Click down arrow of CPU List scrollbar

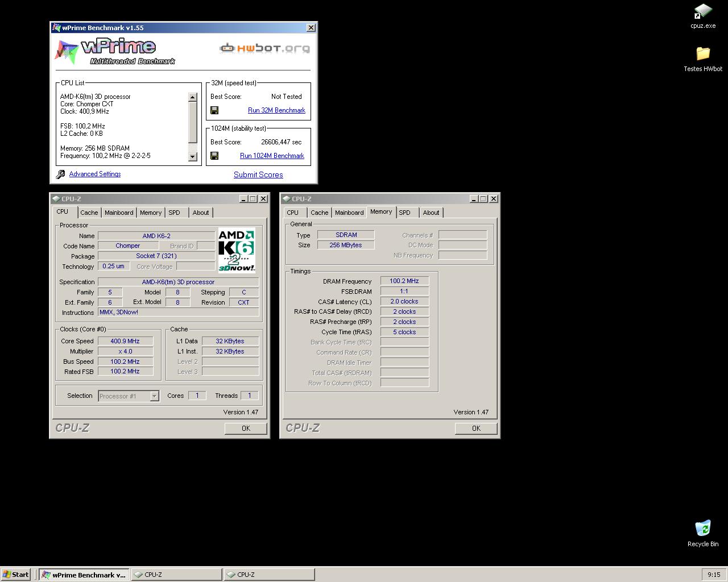tap(192, 157)
